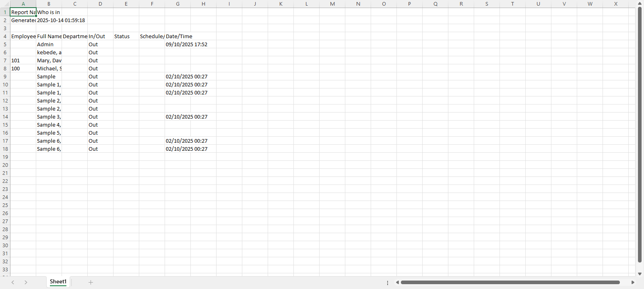Click the next sheet navigation arrow
This screenshot has height=289, width=644.
pos(26,283)
